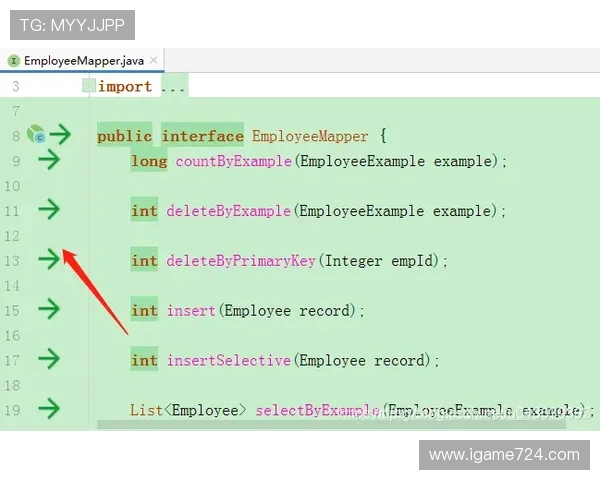Click the green arrow on the interface declaration line
600x480 pixels.
[60, 135]
